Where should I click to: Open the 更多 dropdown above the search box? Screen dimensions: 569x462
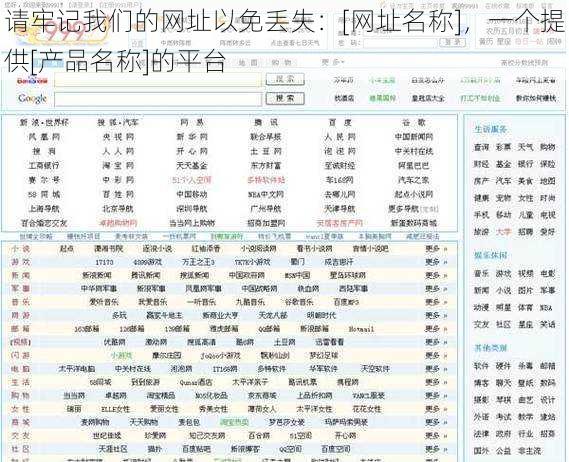[x=332, y=62]
